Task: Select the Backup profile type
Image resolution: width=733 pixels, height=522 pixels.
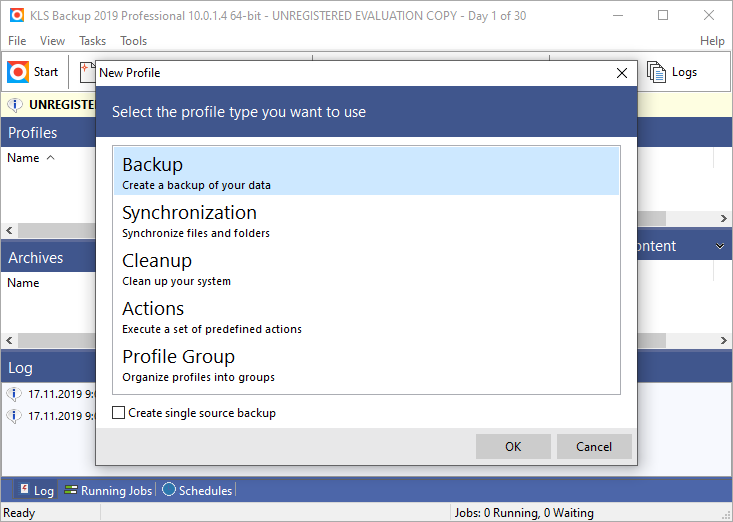Action: tap(366, 171)
